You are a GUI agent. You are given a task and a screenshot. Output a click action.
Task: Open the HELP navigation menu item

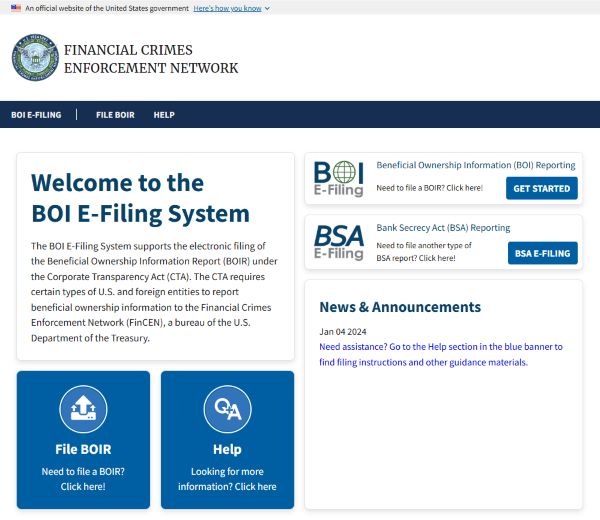[164, 115]
